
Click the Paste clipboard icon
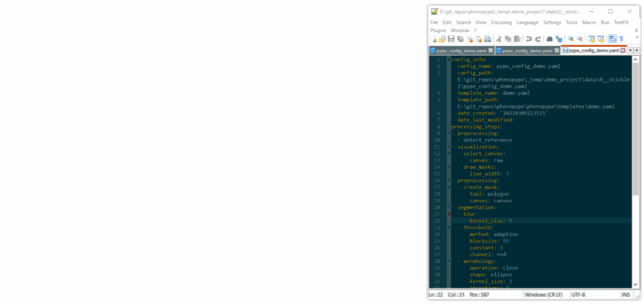point(517,39)
